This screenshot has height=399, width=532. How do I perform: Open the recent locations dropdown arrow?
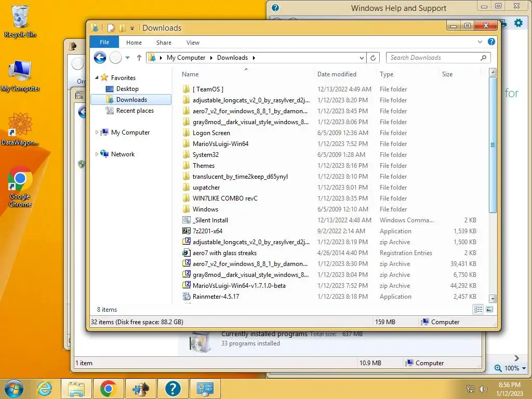pyautogui.click(x=128, y=58)
